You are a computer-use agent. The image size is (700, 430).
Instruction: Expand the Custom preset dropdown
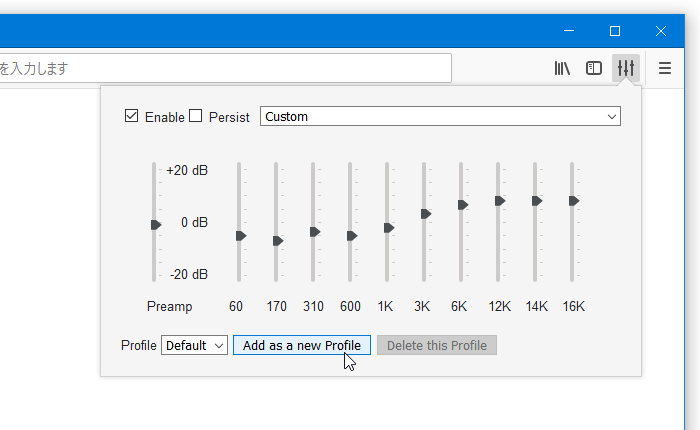(440, 116)
